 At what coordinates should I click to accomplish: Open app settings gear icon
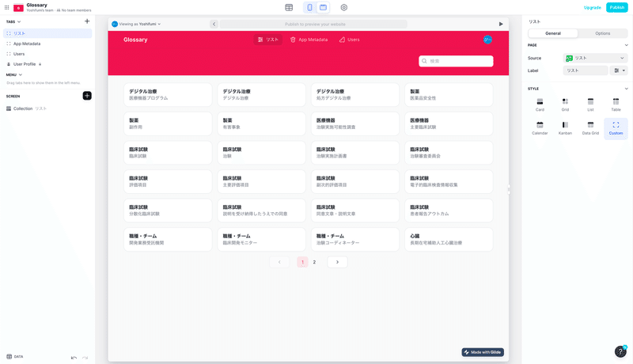coord(344,7)
